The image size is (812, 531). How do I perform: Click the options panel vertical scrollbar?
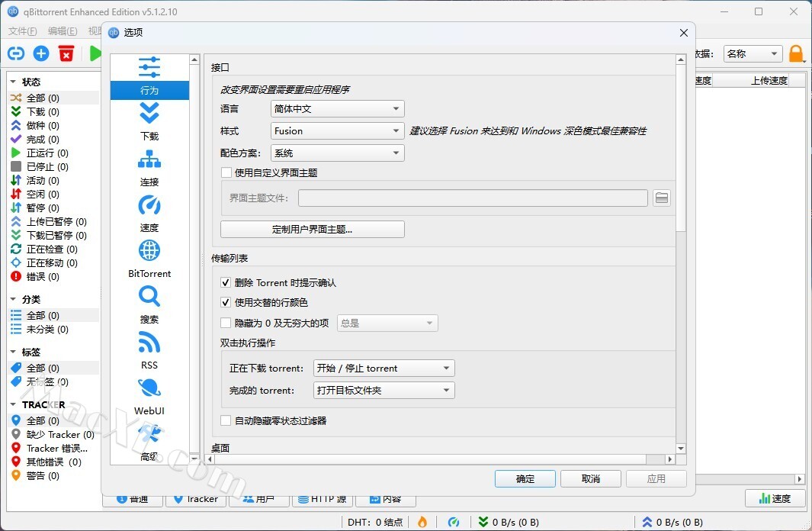click(681, 148)
